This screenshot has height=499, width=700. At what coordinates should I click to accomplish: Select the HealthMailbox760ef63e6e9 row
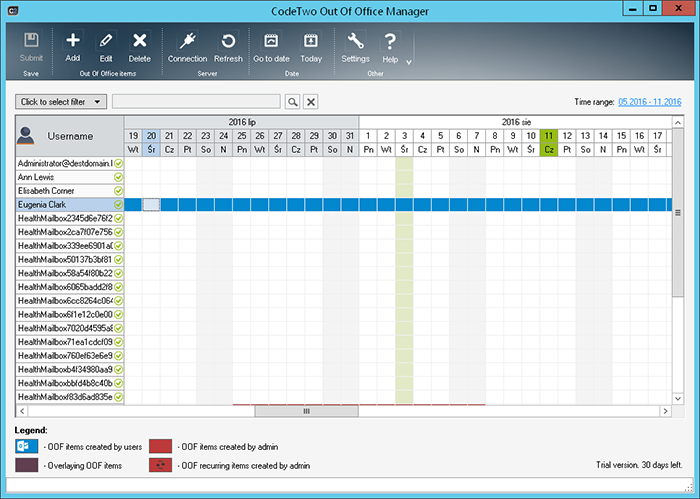70,356
